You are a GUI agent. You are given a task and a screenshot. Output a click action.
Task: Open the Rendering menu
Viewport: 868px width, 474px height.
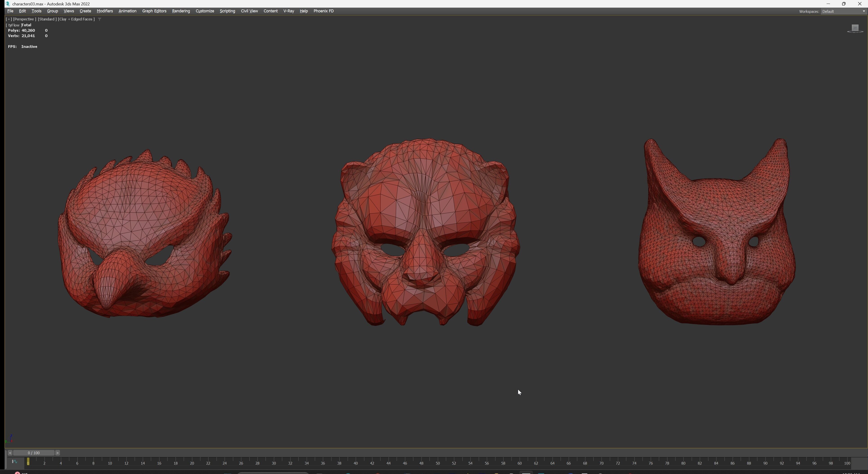tap(181, 11)
